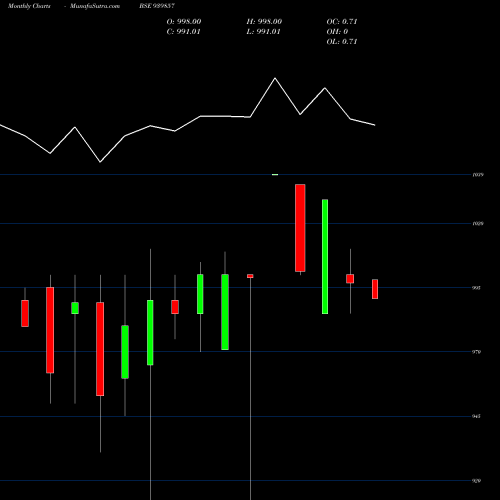Click the 'OC: 0.71' reading
Image resolution: width=500 pixels, height=500 pixels.
(342, 22)
